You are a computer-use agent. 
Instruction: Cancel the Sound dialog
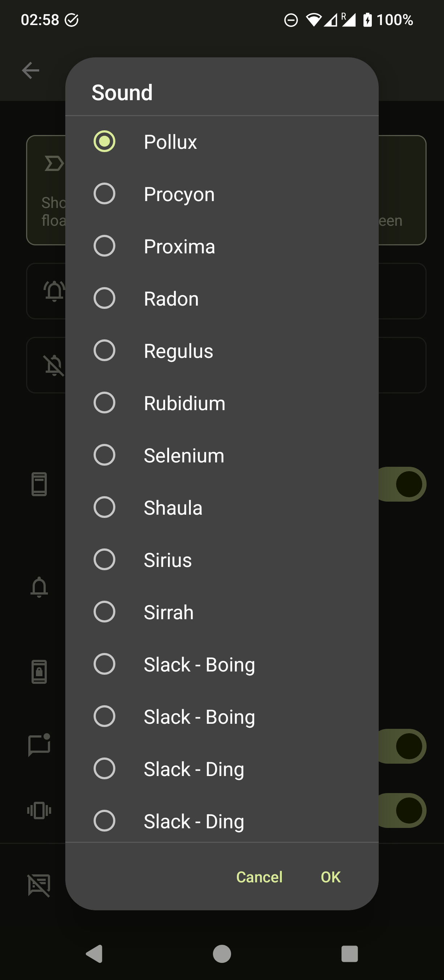point(259,877)
